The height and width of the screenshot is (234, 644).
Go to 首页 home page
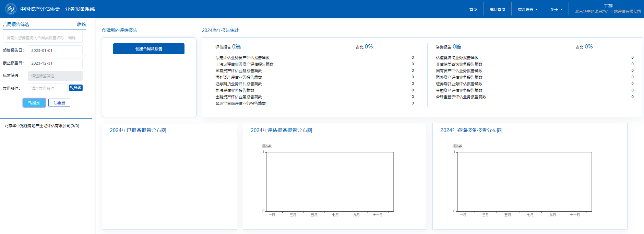tap(473, 10)
